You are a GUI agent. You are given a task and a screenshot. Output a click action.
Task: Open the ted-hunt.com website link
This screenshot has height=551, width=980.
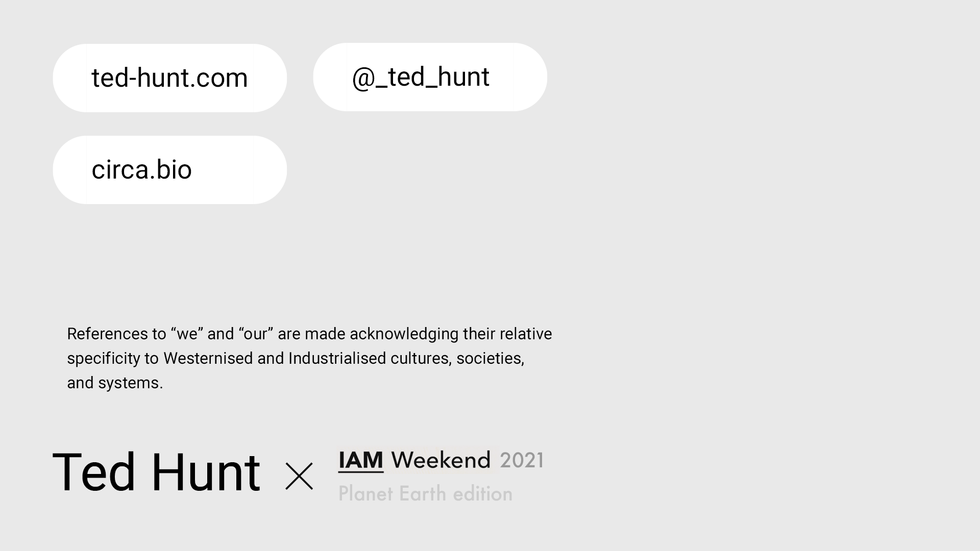click(x=169, y=78)
